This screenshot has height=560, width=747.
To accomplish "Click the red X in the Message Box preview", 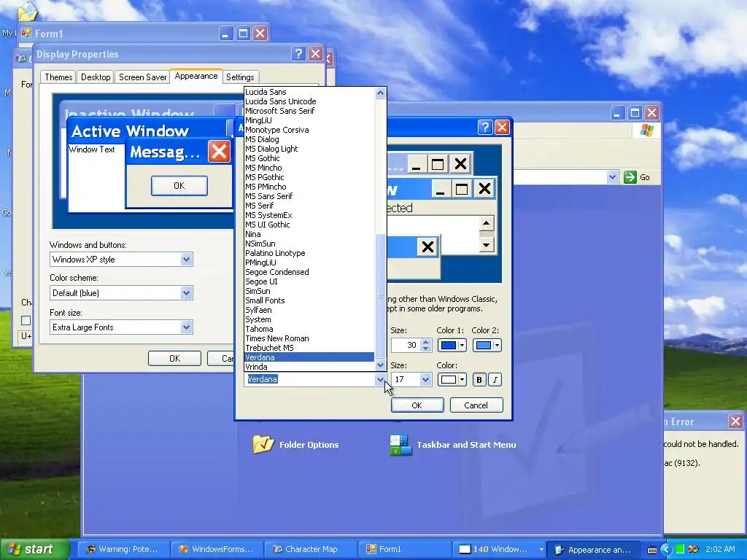I will [x=219, y=152].
